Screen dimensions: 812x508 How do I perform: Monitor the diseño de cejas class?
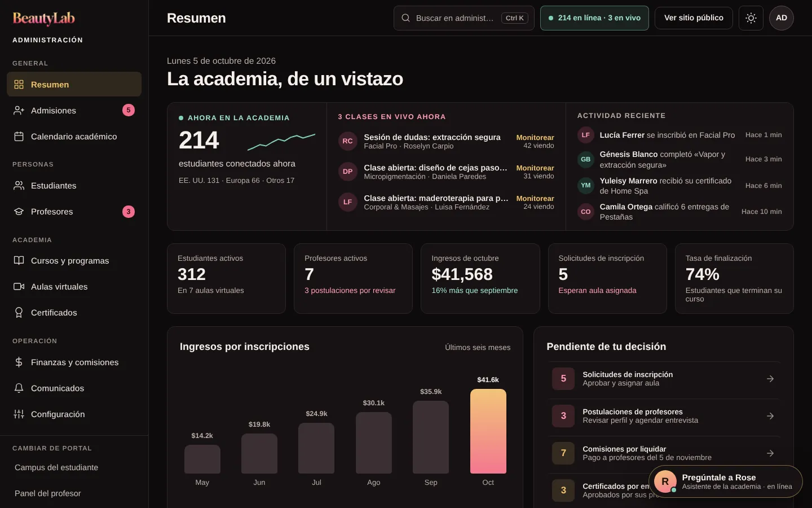coord(535,168)
